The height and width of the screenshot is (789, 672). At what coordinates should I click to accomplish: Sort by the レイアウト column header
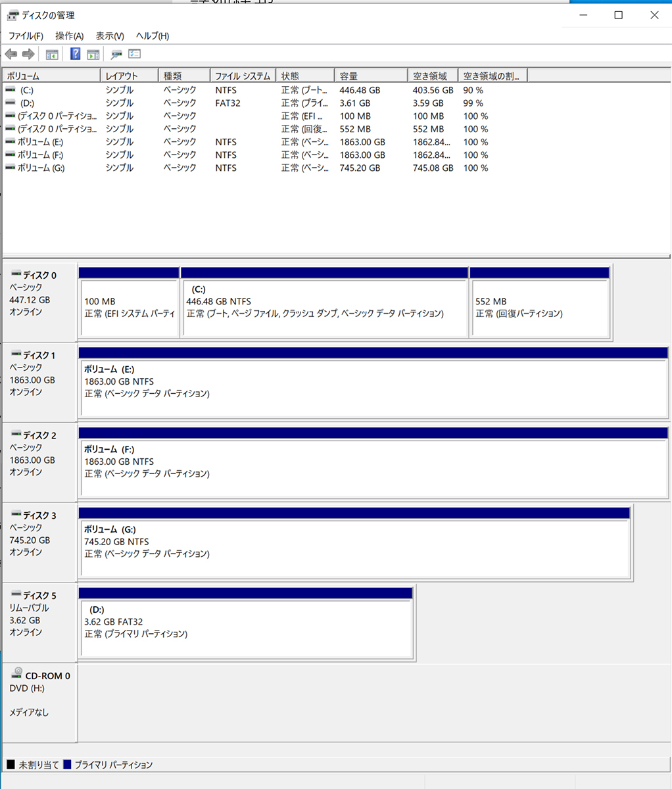coord(130,76)
